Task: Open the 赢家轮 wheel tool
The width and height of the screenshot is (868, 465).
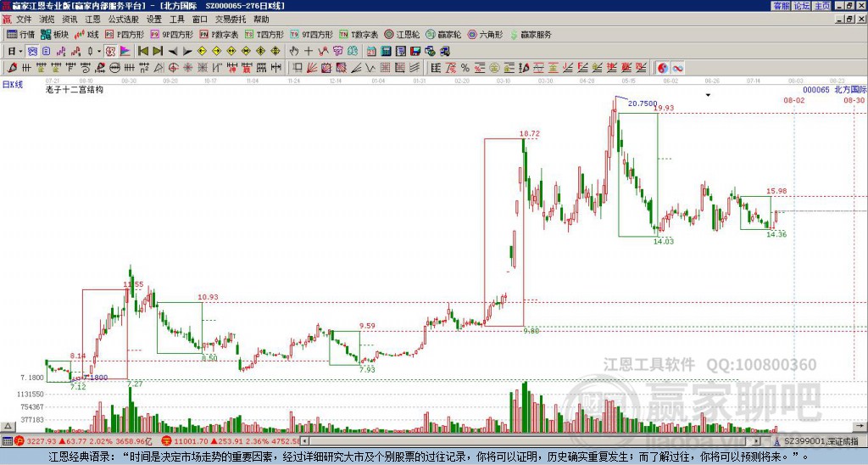Action: point(443,34)
